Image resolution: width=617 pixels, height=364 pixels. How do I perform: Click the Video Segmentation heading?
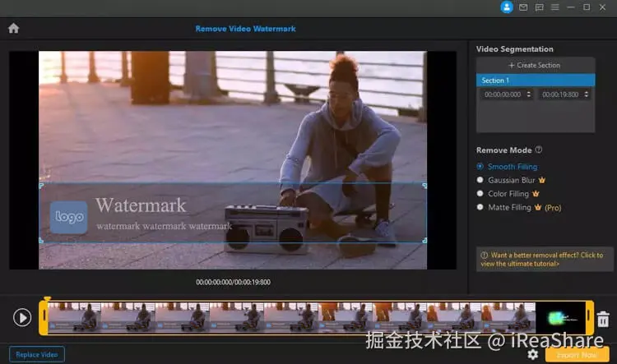point(515,49)
